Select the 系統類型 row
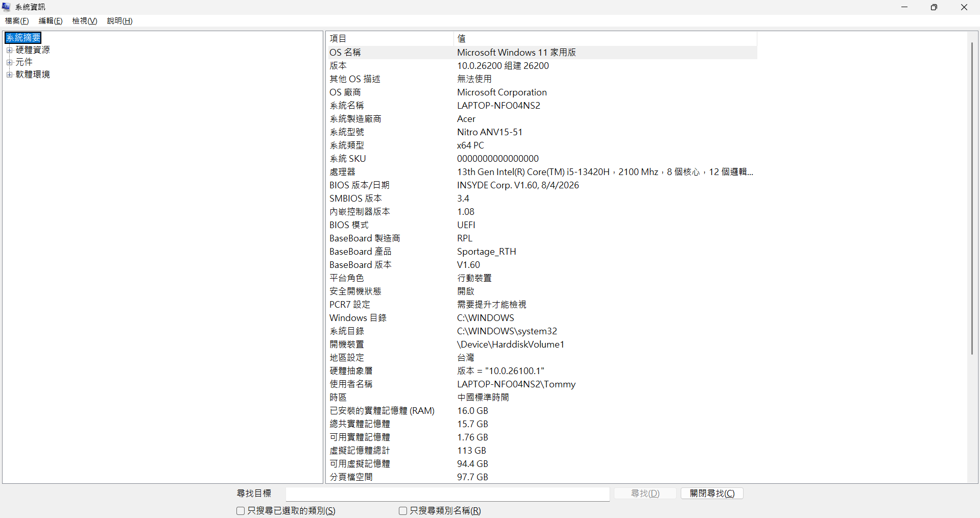 point(541,145)
